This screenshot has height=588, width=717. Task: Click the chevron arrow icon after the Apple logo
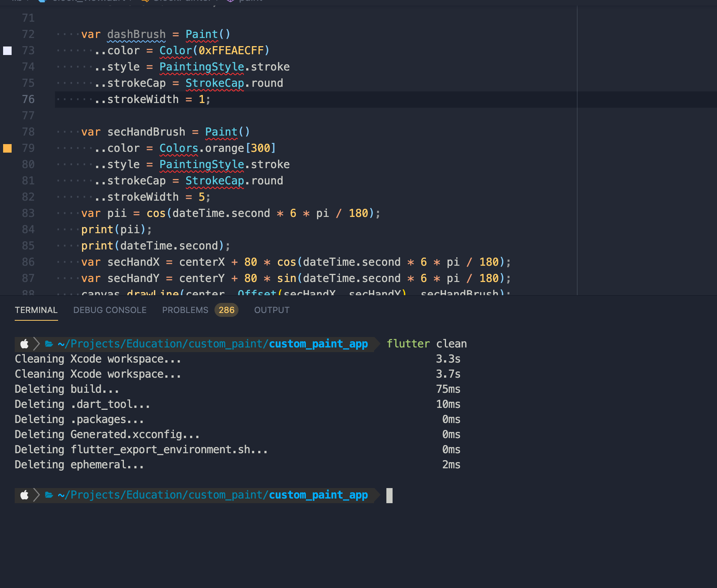click(x=37, y=344)
